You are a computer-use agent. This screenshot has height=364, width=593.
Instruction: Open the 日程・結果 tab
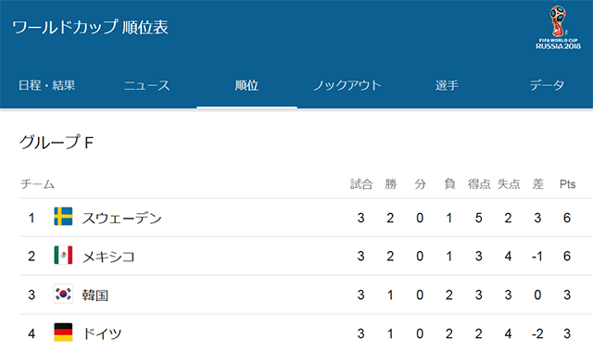pyautogui.click(x=47, y=85)
